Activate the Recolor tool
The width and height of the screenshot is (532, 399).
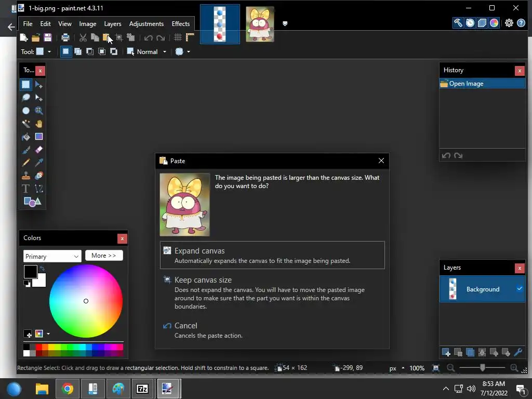[38, 176]
